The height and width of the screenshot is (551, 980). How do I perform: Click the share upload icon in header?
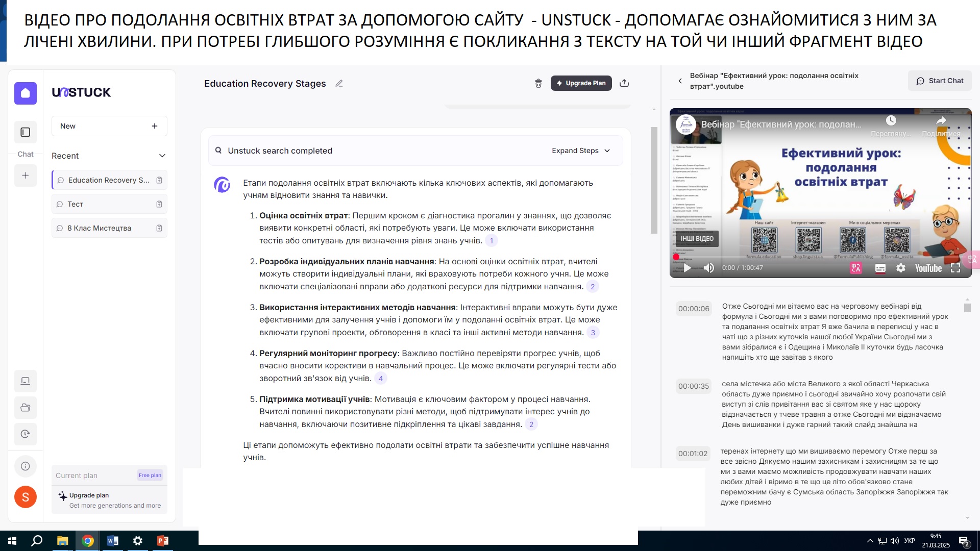(624, 83)
